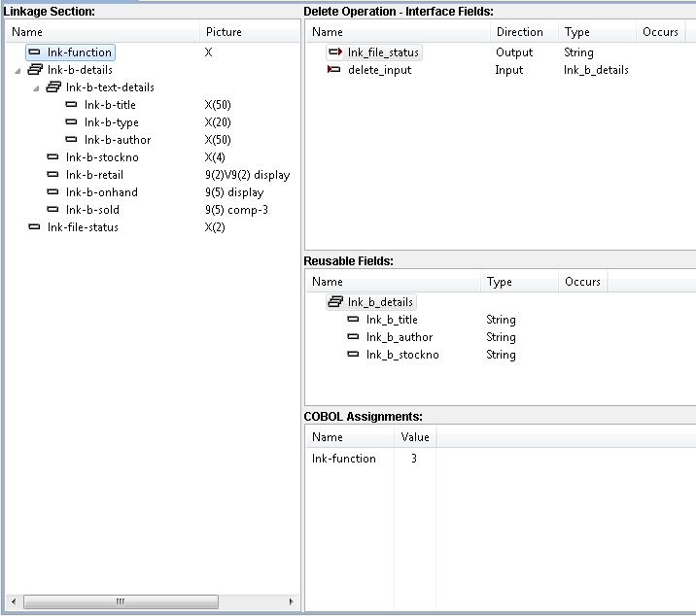696x616 pixels.
Task: Click the lnk_b_author field icon in Reusable Fields
Action: (x=354, y=337)
